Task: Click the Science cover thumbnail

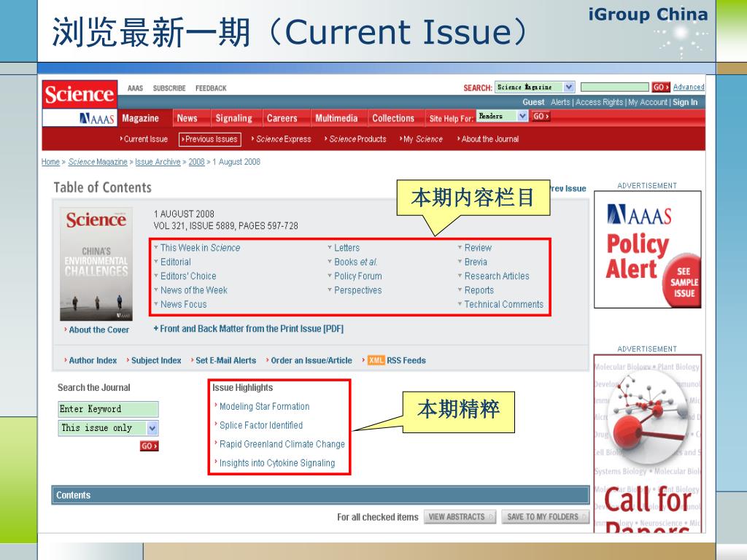Action: [x=96, y=264]
